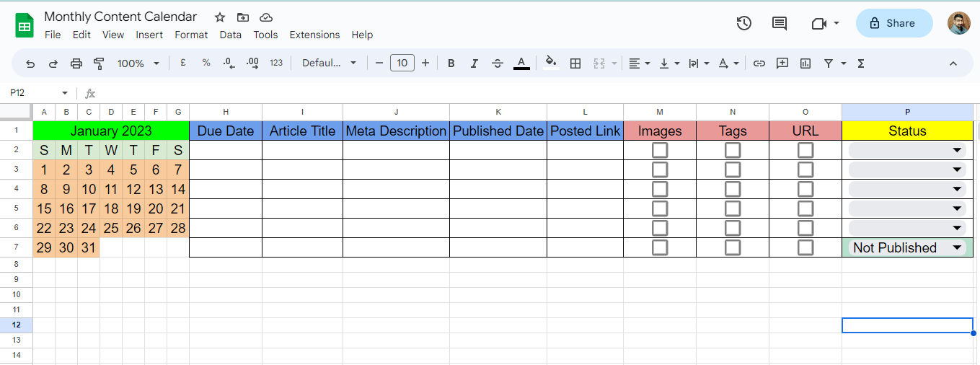Open the Edit menu
This screenshot has width=980, height=365.
point(81,35)
